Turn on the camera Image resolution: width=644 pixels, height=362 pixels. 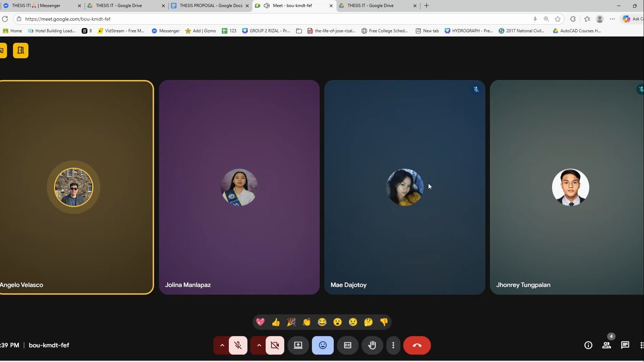pos(275,346)
